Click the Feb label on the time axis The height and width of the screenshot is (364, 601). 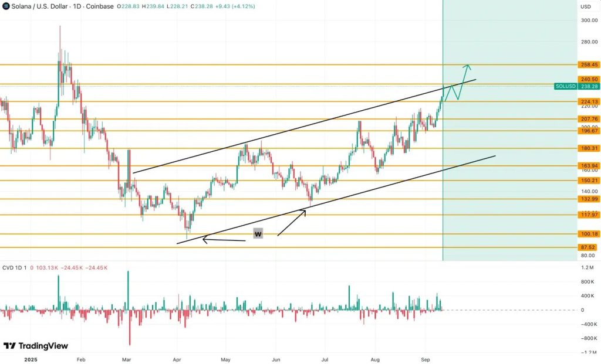pos(80,359)
